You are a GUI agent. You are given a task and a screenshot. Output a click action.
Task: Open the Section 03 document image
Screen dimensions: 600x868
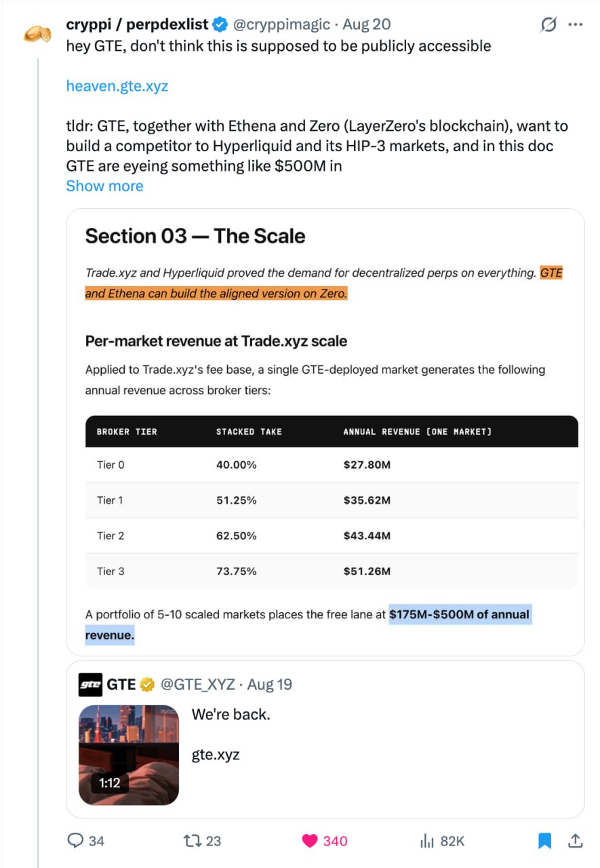click(325, 432)
